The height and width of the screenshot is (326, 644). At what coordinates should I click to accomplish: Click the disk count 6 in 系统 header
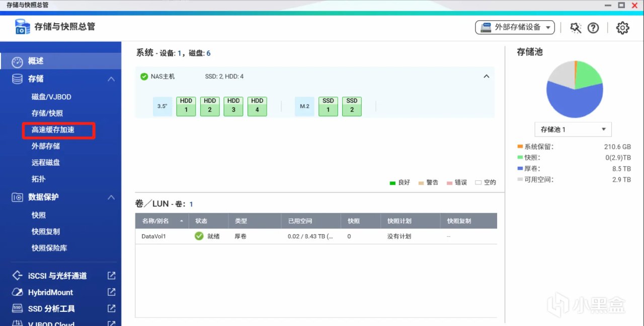[x=208, y=53]
